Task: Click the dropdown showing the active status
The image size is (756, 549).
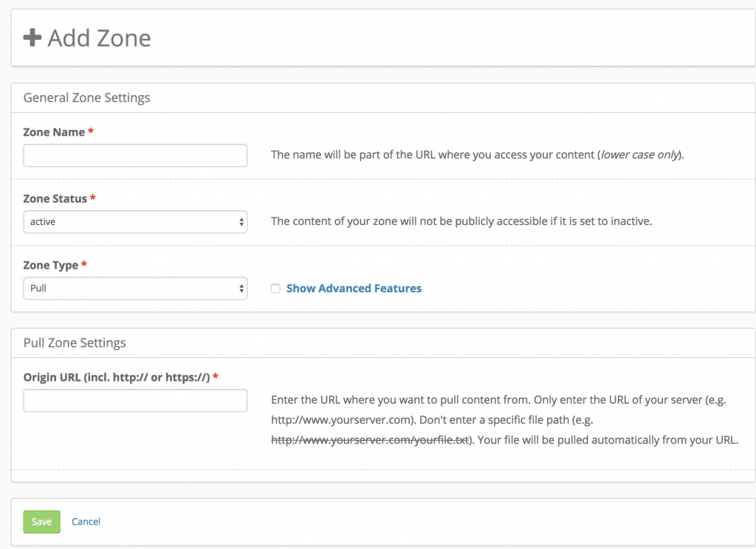Action: pos(135,221)
